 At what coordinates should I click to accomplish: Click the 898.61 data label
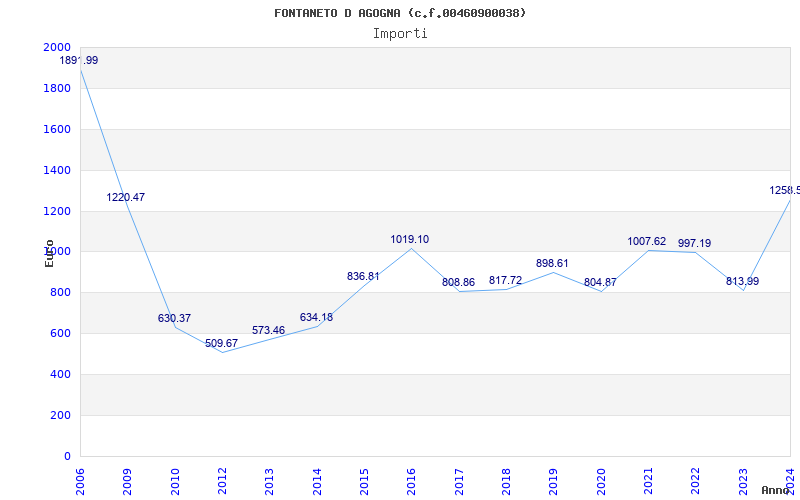click(x=552, y=263)
